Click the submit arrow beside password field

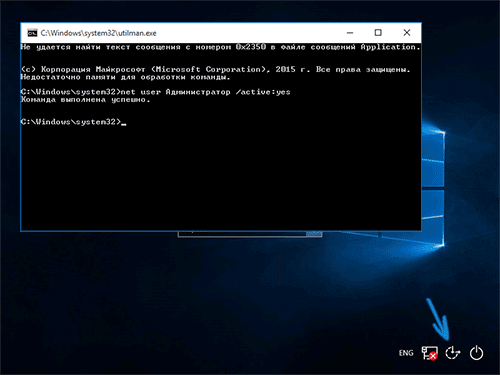point(314,234)
